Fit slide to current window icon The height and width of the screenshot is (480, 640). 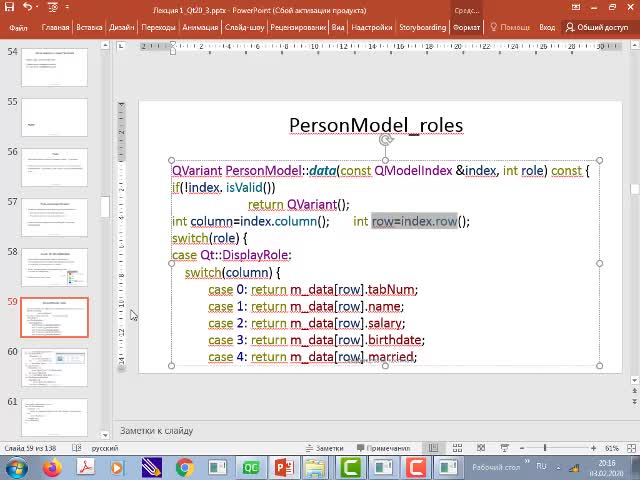point(631,448)
